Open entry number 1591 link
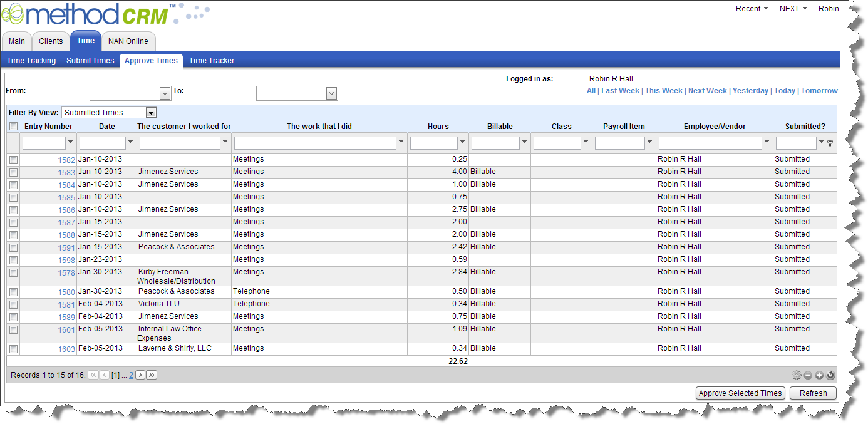The width and height of the screenshot is (868, 424). (66, 247)
